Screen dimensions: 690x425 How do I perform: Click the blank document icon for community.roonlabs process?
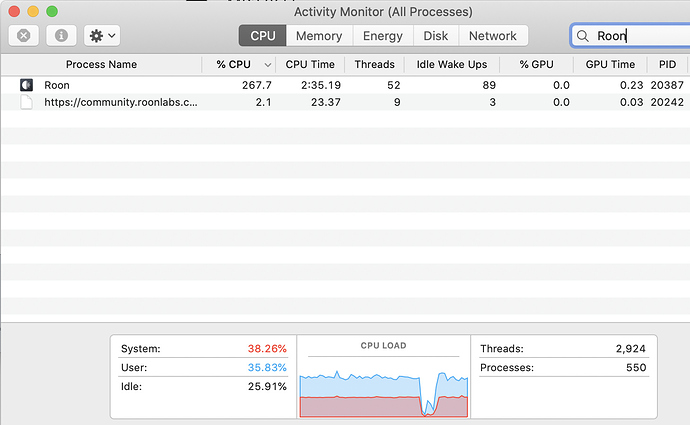[26, 102]
